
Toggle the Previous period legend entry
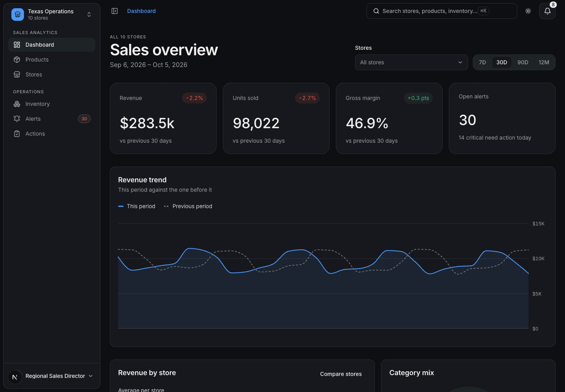point(188,206)
